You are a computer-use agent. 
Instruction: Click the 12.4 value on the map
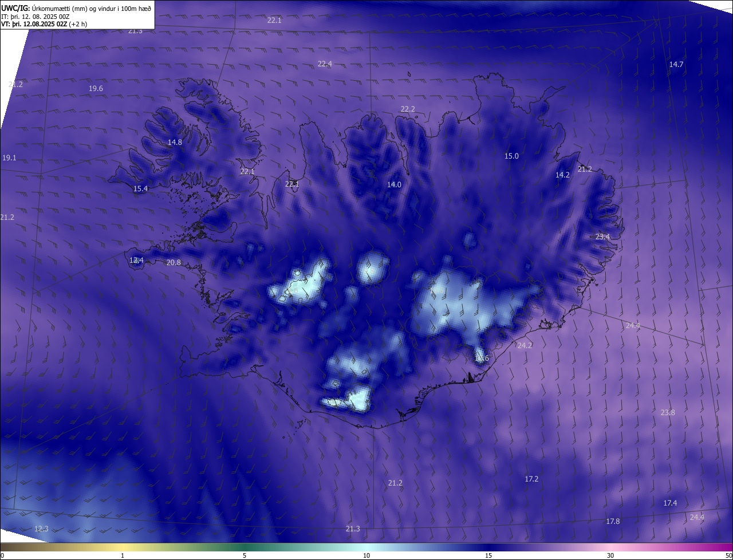pos(136,260)
